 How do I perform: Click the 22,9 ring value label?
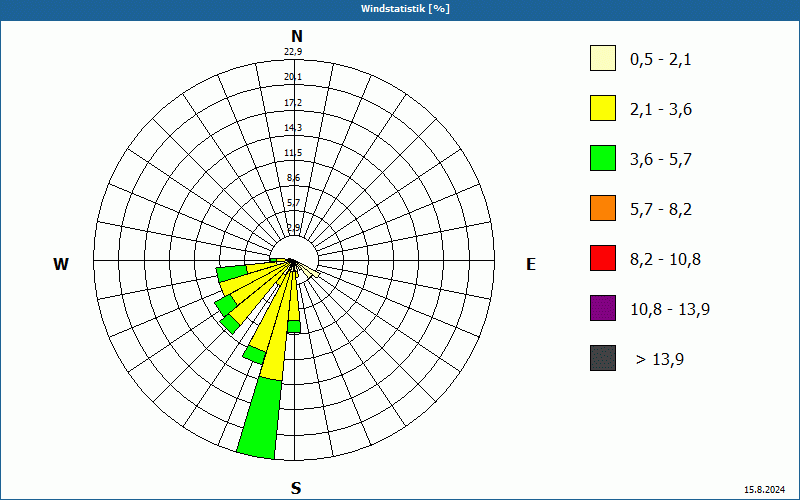click(x=293, y=52)
